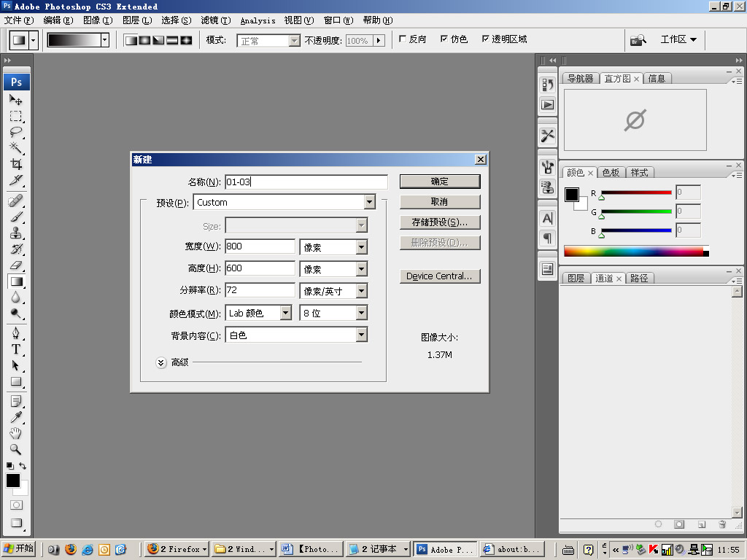Select the Dodge tool
The image size is (747, 560).
[16, 314]
